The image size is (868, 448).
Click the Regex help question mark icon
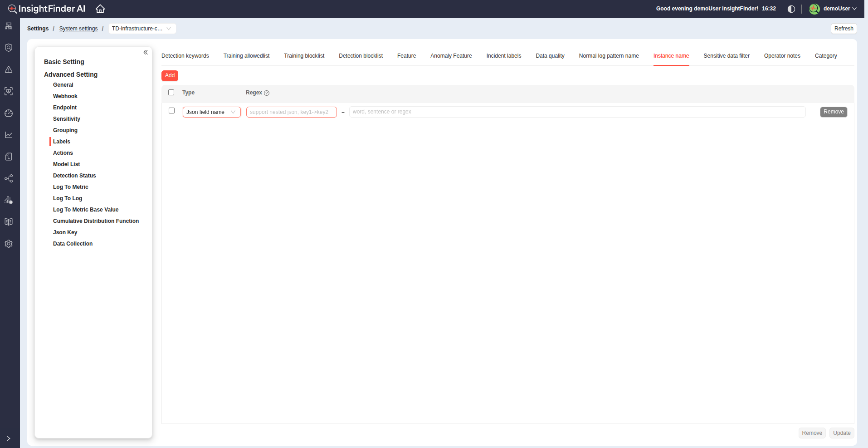coord(267,93)
